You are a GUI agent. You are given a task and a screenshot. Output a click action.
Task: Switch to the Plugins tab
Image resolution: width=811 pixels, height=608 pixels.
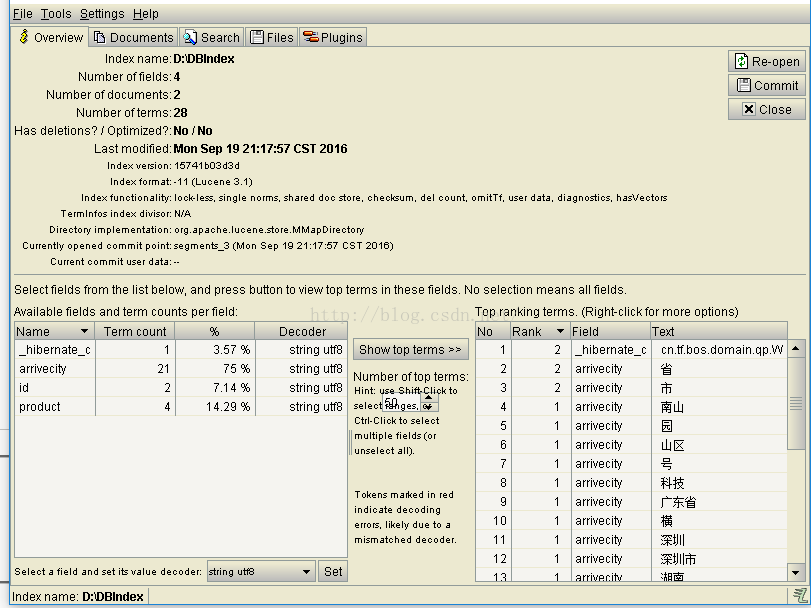coord(333,37)
